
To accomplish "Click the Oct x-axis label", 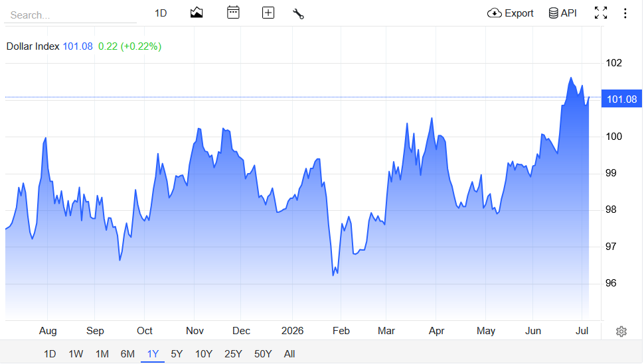I will pos(145,331).
